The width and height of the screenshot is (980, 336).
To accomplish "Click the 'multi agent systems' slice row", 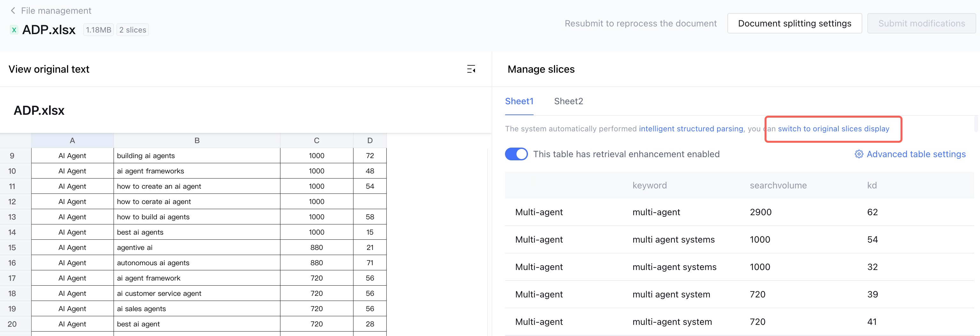I will (673, 239).
